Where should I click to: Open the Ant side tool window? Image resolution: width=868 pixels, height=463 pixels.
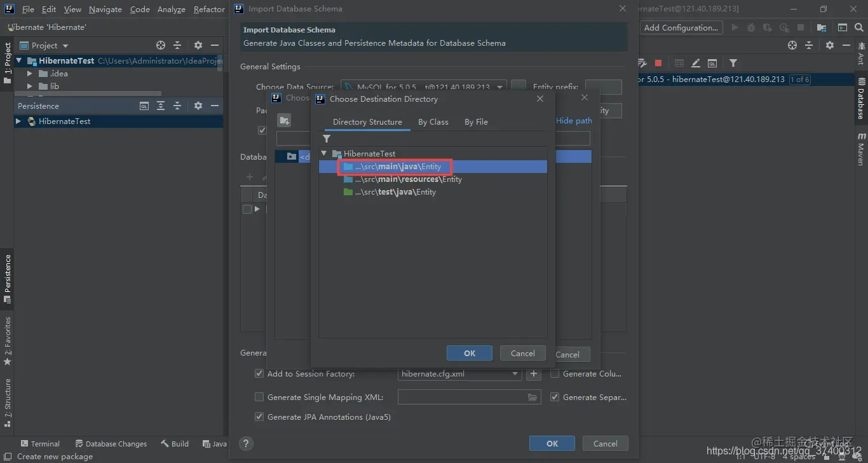[x=862, y=53]
